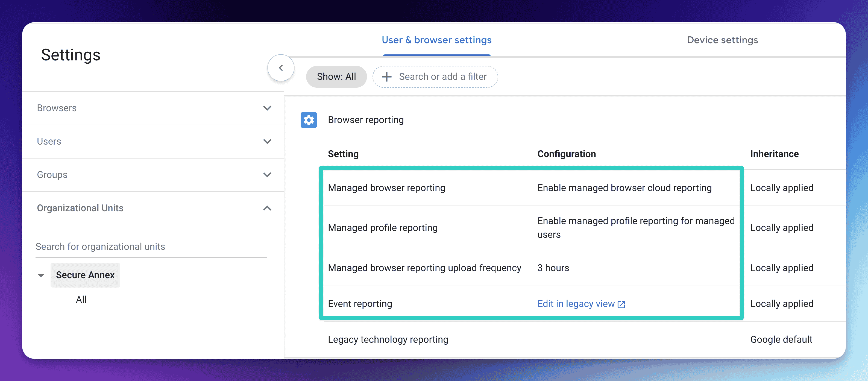This screenshot has height=381, width=868.
Task: Collapse the left settings panel with the chevron
Action: 281,68
